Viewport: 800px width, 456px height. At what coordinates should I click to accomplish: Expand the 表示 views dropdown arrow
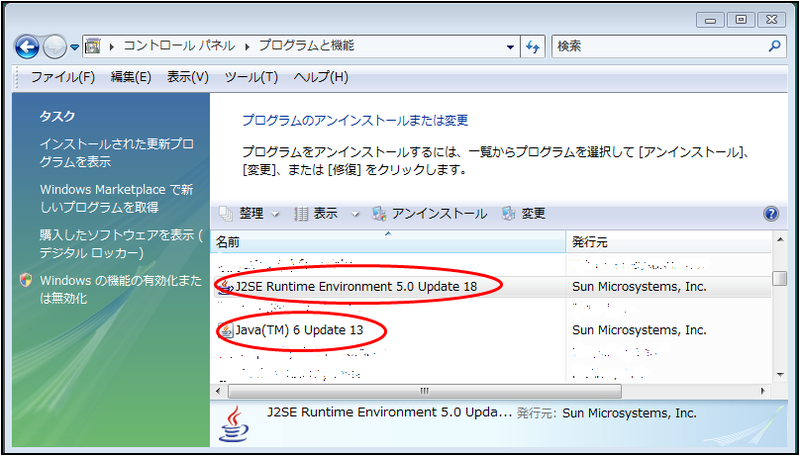pyautogui.click(x=355, y=214)
